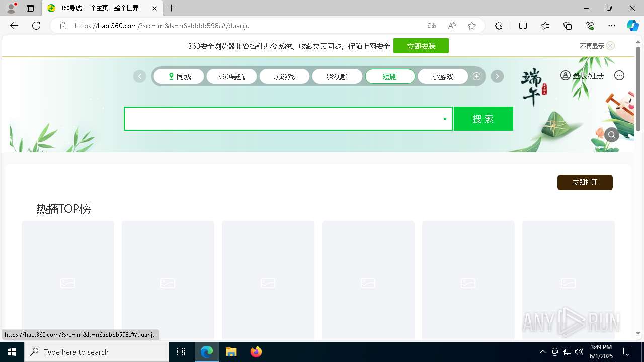Click the floating magnifier search icon
This screenshot has width=644, height=362.
coord(612,135)
